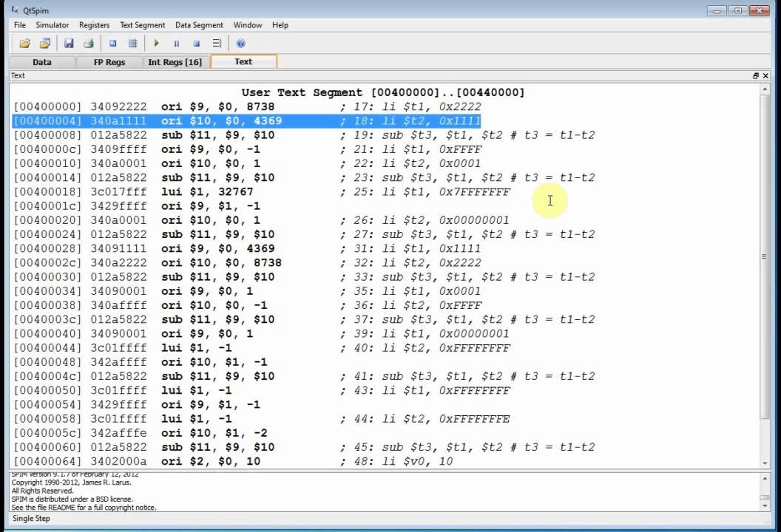781x532 pixels.
Task: Click the sub instruction at address [00400008]
Action: coord(304,135)
